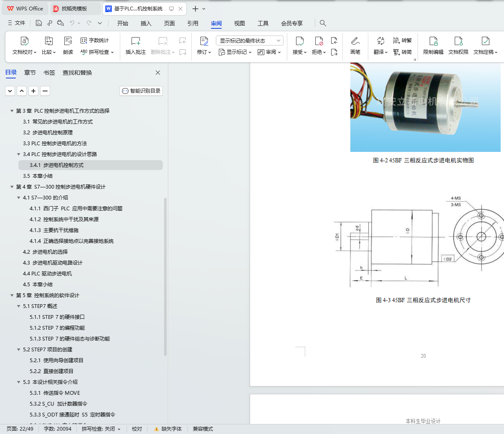Click the 缺失字体 warning in status bar

click(x=168, y=429)
